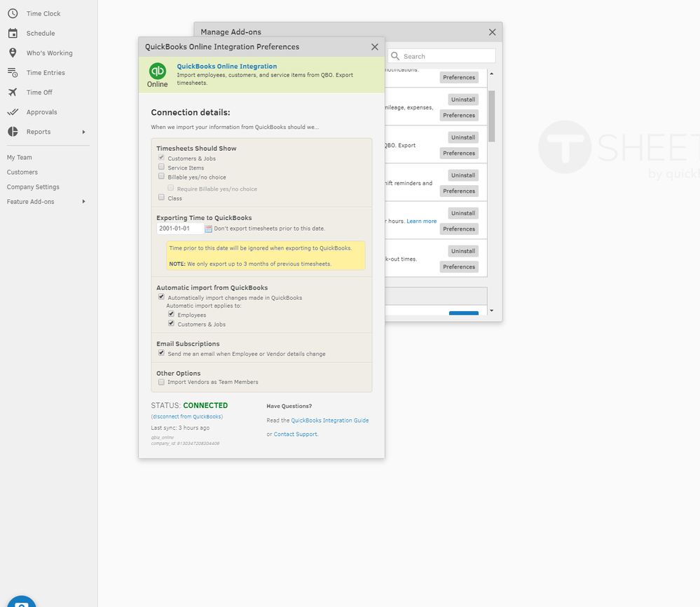Click Learn more link in Manage Add-ons
This screenshot has height=607, width=700.
[421, 221]
